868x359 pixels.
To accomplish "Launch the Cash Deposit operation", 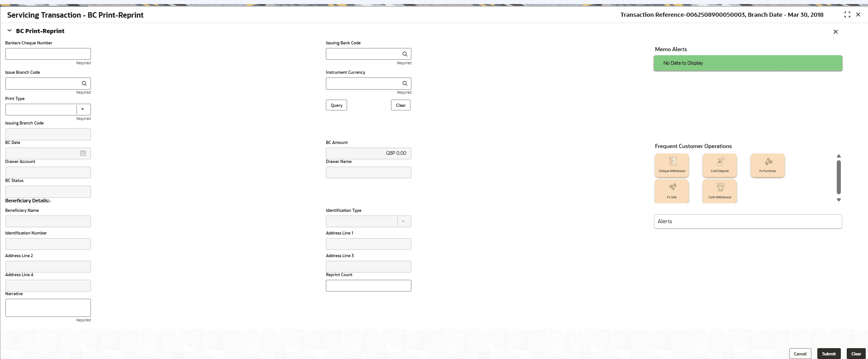I will tap(720, 165).
